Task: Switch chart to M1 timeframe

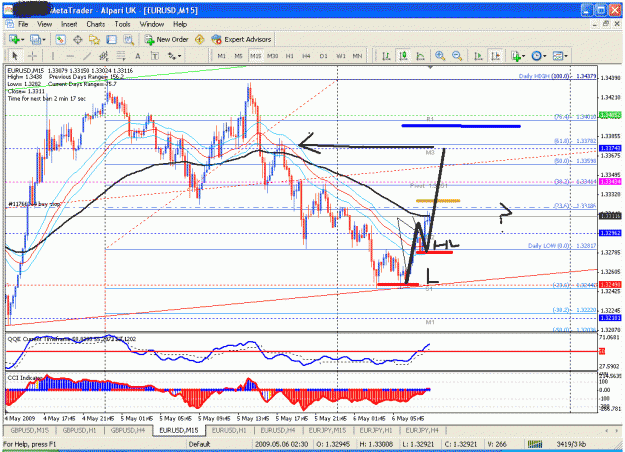Action: 222,56
